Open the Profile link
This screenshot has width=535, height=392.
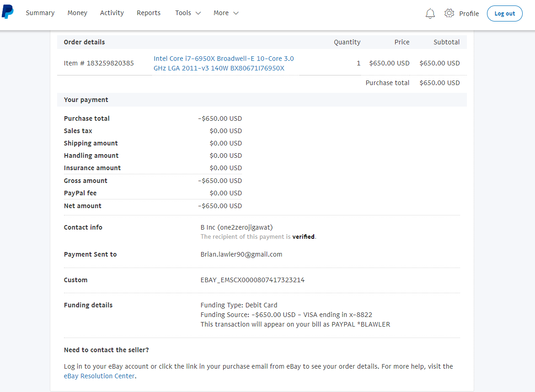pyautogui.click(x=469, y=14)
